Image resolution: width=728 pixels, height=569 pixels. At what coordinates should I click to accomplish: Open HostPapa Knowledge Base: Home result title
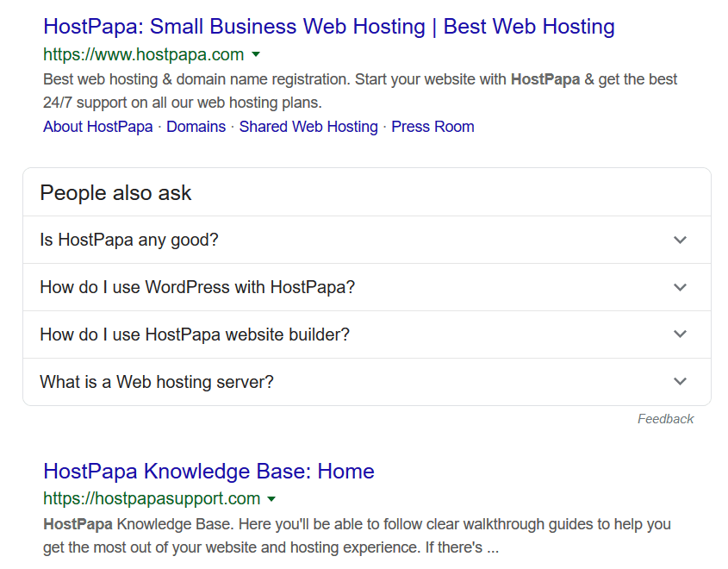click(x=209, y=472)
